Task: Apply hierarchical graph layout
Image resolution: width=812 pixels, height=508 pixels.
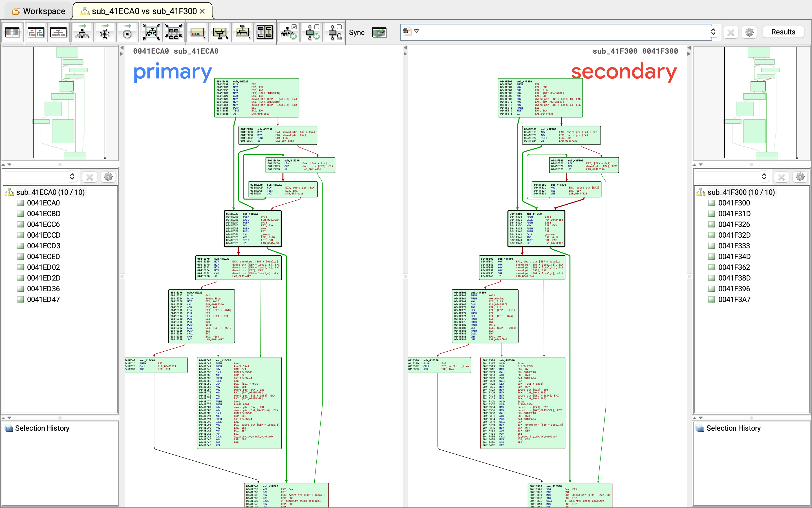Action: tap(82, 32)
